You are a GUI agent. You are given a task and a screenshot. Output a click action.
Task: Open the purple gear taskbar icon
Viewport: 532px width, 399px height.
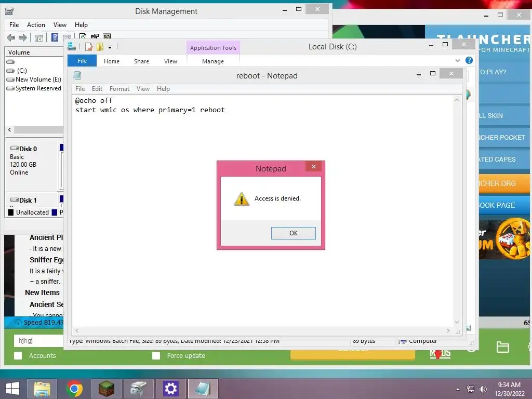click(170, 389)
